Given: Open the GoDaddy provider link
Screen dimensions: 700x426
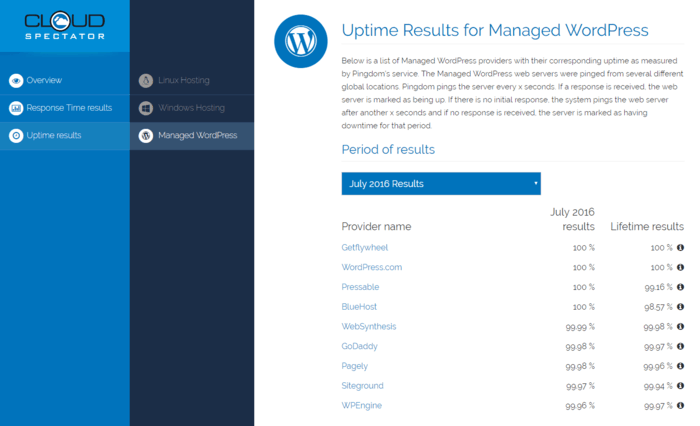Looking at the screenshot, I should pos(359,346).
